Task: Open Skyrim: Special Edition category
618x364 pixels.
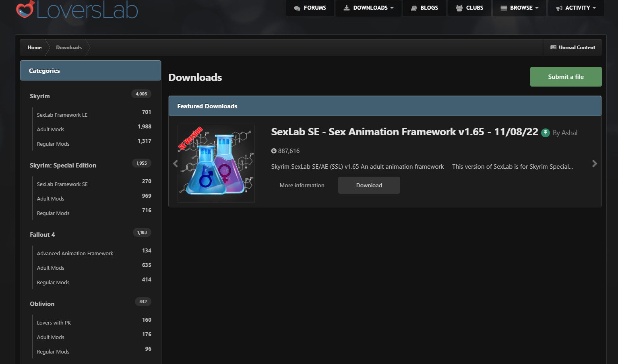Action: click(63, 165)
